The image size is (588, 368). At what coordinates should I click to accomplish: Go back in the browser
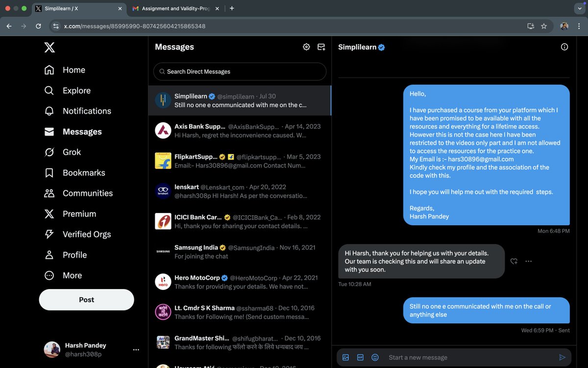(x=9, y=26)
